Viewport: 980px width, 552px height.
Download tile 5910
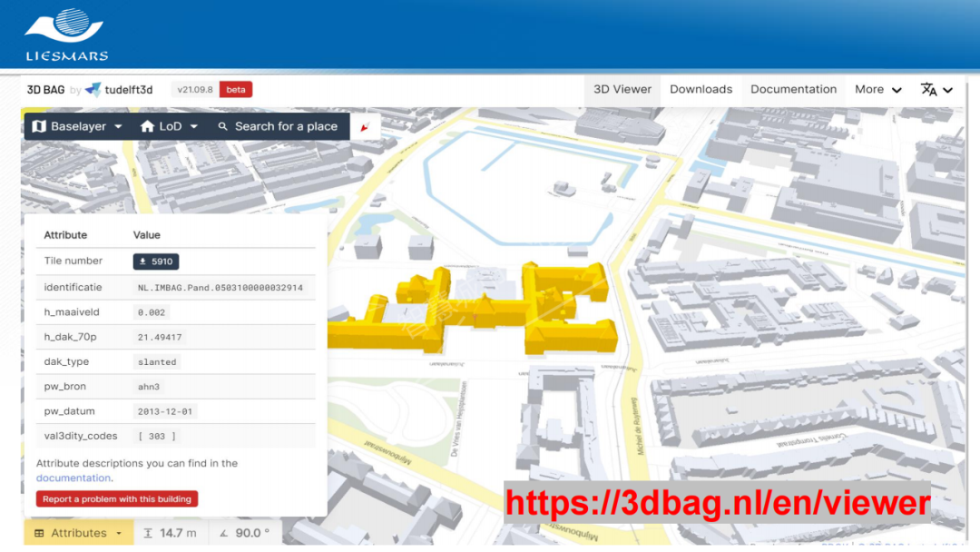point(156,261)
